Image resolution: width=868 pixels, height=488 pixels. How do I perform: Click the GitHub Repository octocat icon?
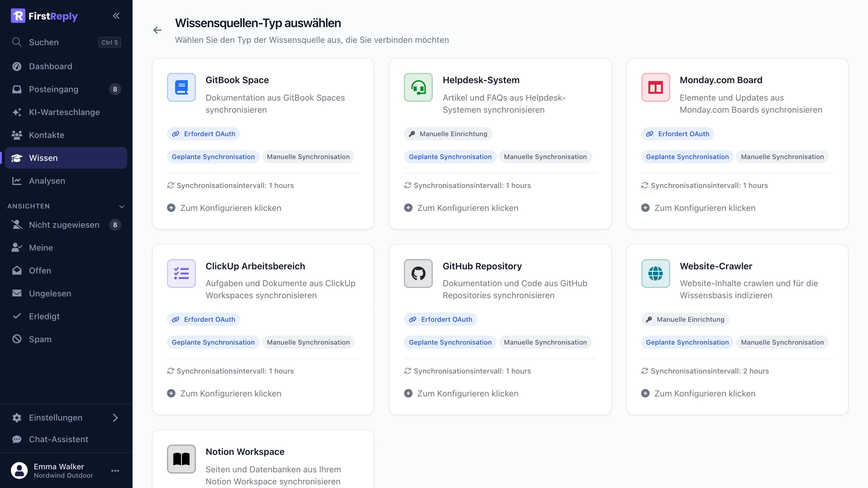418,273
